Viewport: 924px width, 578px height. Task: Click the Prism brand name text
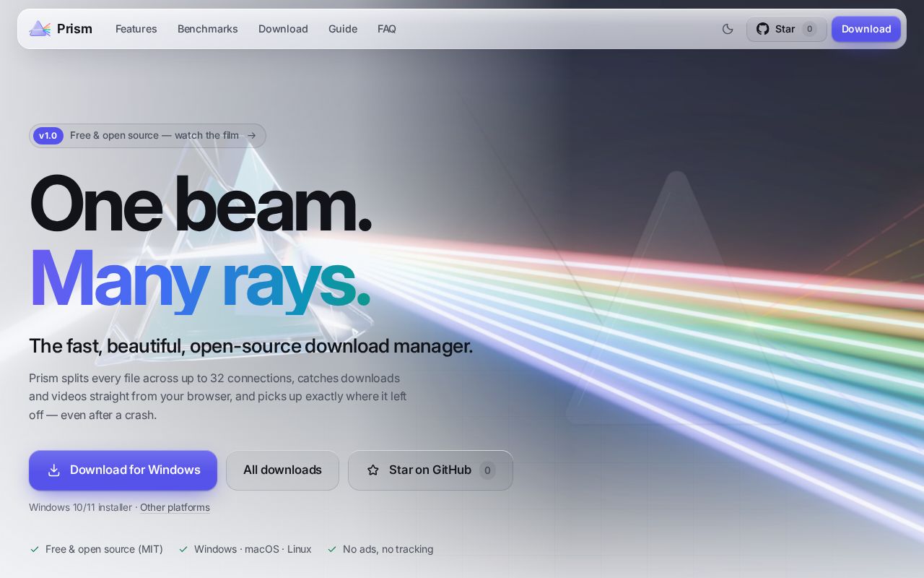click(74, 29)
